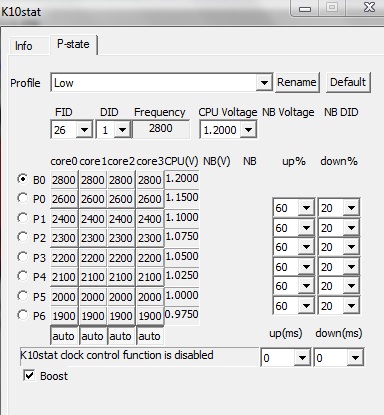Click core3 button for P6 showing 1900
This screenshot has height=415, width=384.
[150, 316]
